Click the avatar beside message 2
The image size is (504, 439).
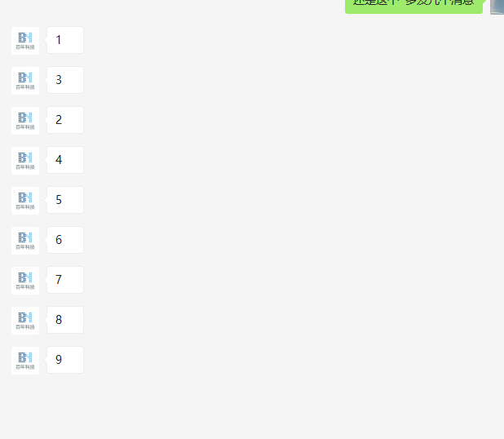coord(25,121)
